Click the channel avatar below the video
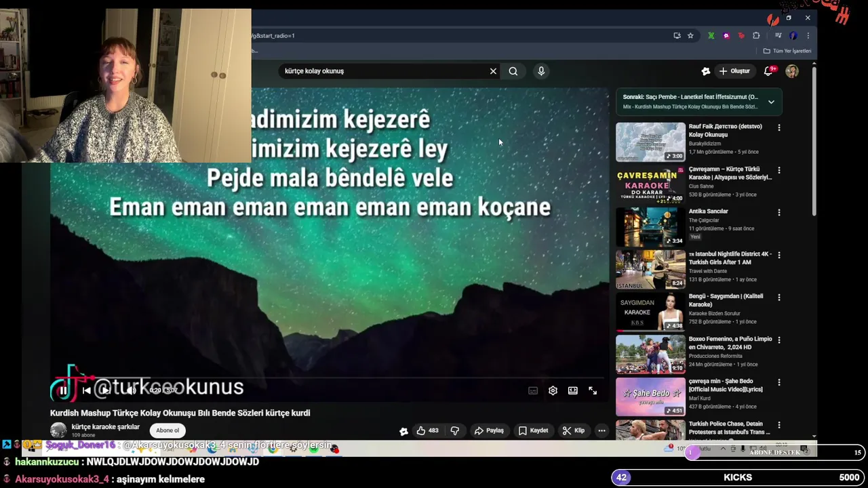 click(58, 430)
